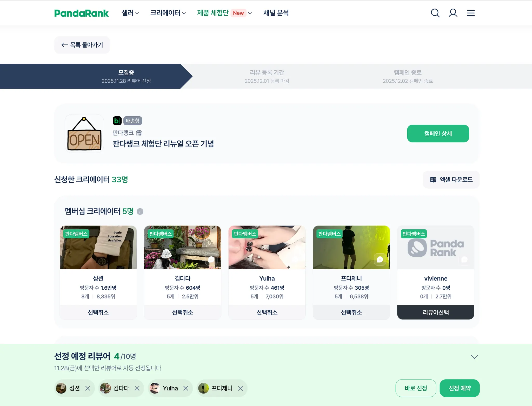
Task: Click the store icon next to 판다랭크
Action: click(x=139, y=133)
